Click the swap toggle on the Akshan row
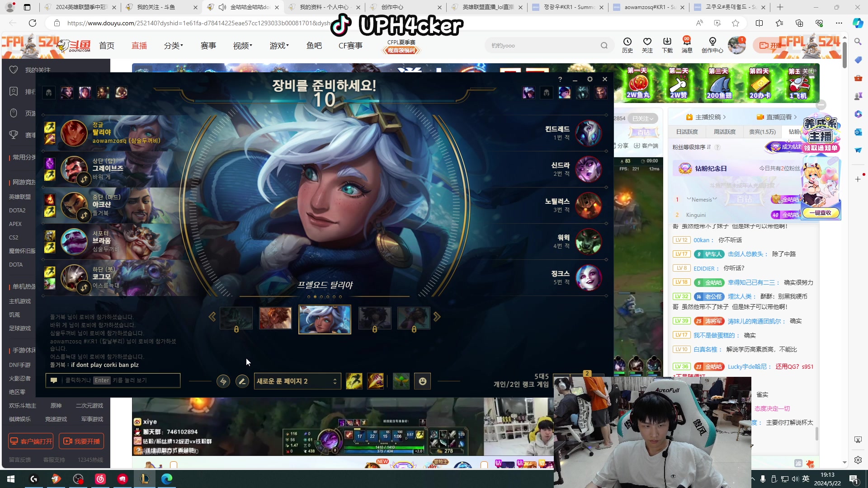 84,216
